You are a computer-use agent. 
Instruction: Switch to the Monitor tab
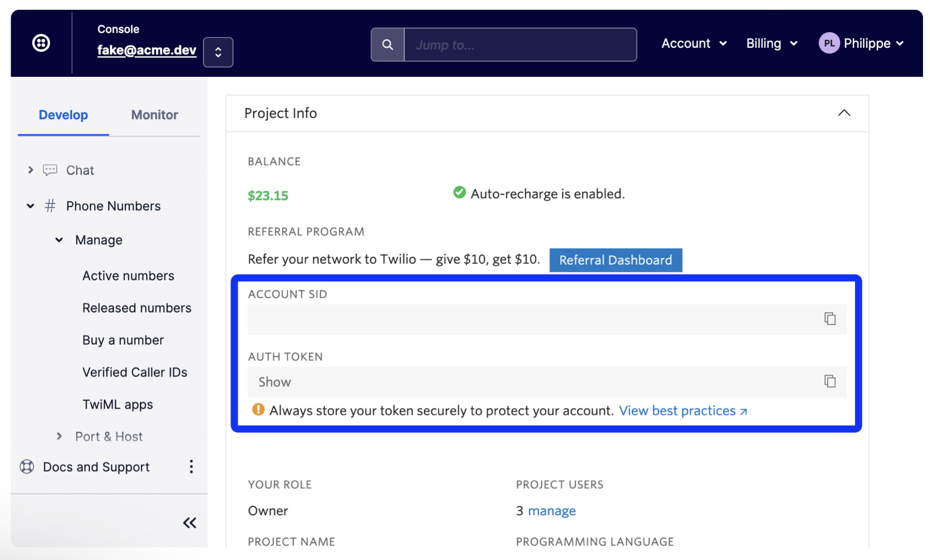click(x=154, y=115)
